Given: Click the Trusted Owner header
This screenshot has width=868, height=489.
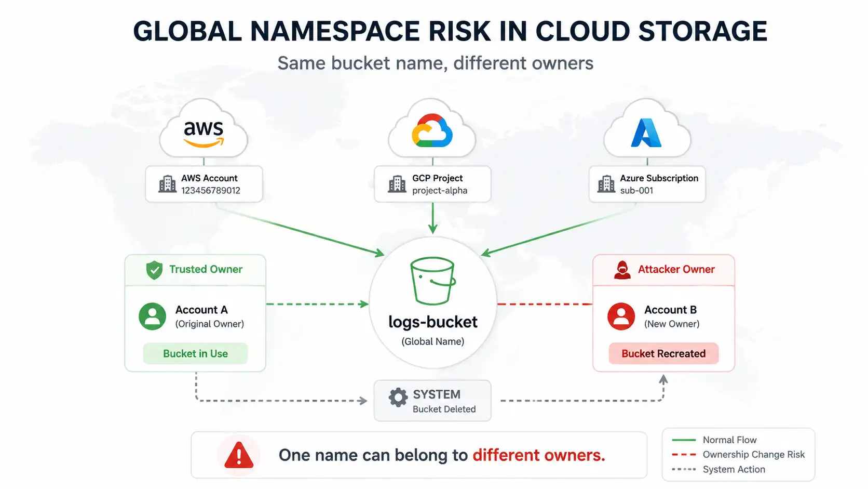Looking at the screenshot, I should point(195,270).
